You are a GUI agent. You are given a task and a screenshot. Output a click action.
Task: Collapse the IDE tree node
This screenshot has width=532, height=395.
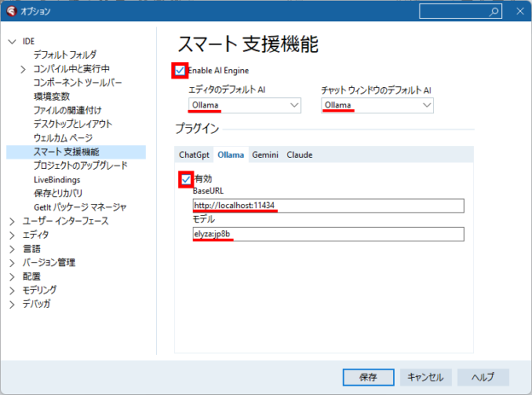12,42
